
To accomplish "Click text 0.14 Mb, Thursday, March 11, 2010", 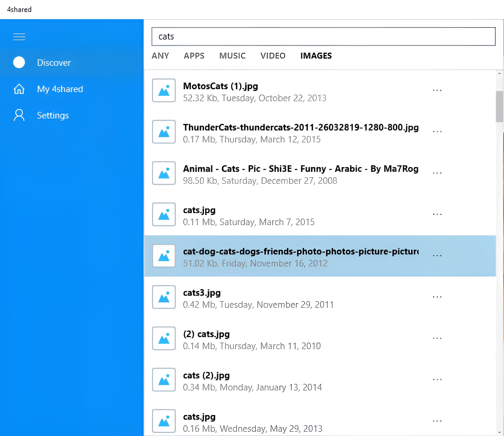I will click(x=252, y=346).
